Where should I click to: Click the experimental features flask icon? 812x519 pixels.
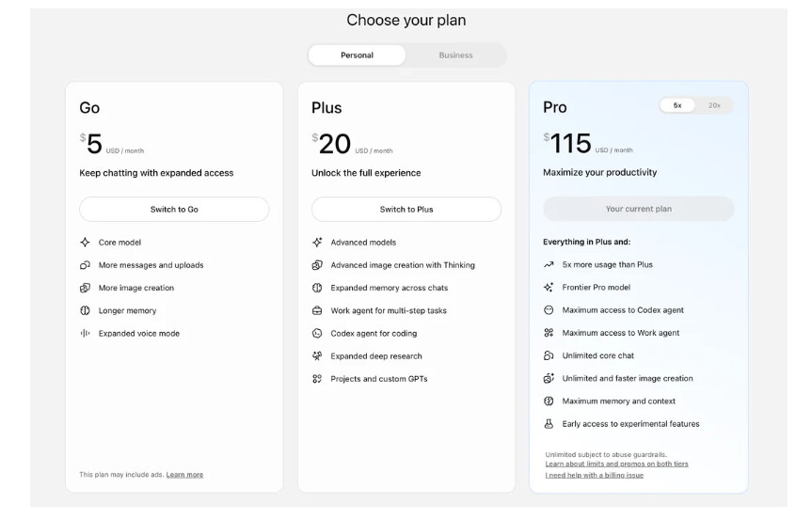pyautogui.click(x=549, y=424)
